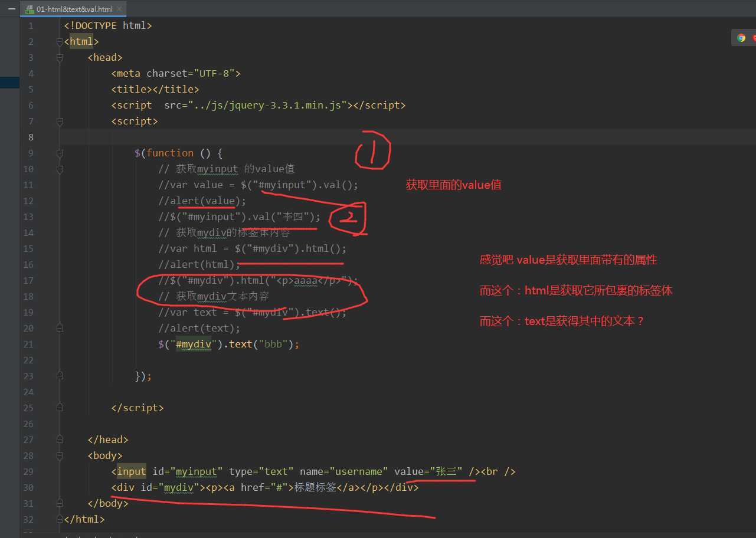Image resolution: width=756 pixels, height=538 pixels.
Task: Collapse the <script> fold at line 7
Action: 60,122
